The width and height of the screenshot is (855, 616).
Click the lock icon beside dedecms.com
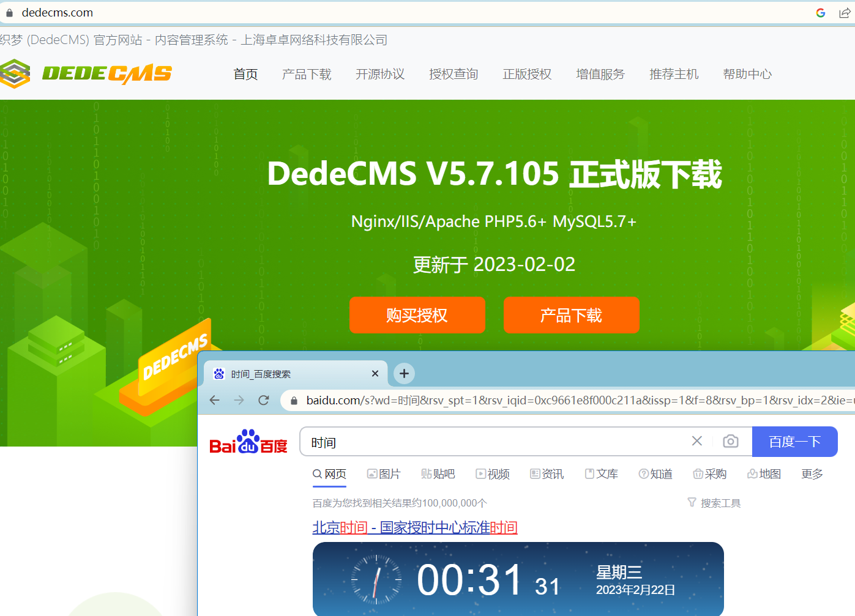point(9,12)
